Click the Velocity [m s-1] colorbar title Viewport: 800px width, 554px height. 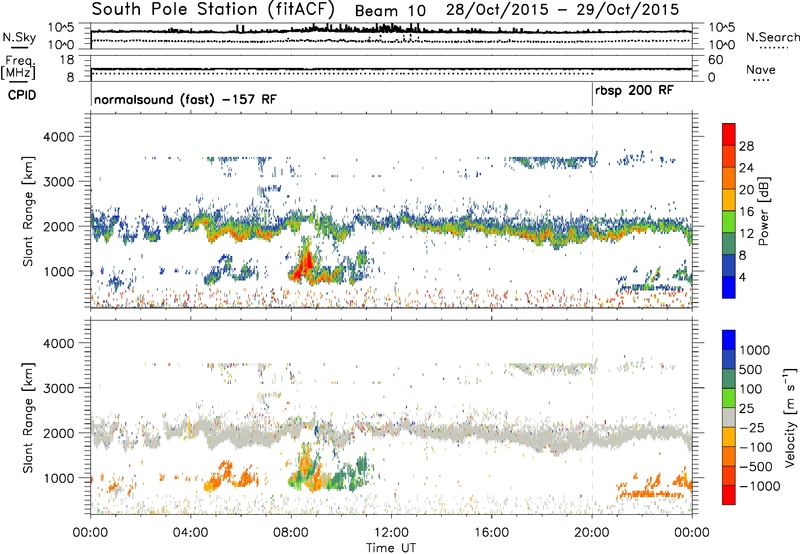(x=790, y=417)
